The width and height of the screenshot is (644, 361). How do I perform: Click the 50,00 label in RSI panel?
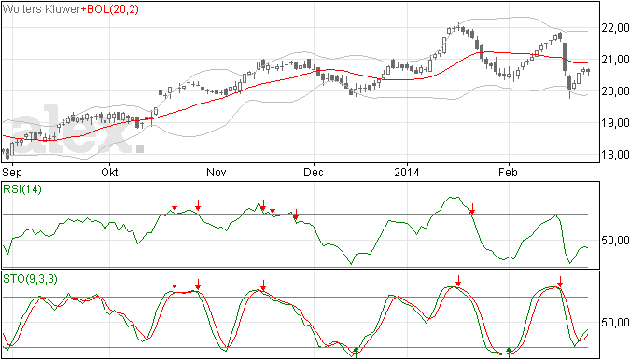tap(615, 241)
